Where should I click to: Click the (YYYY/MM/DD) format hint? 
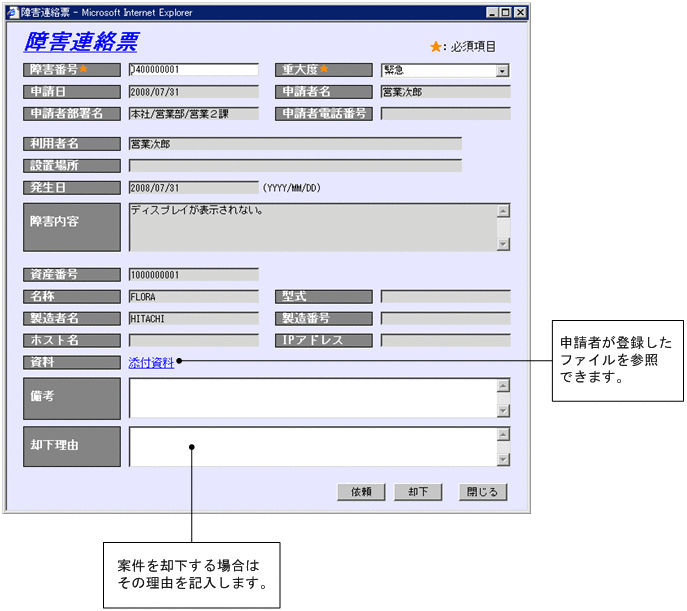pos(292,188)
